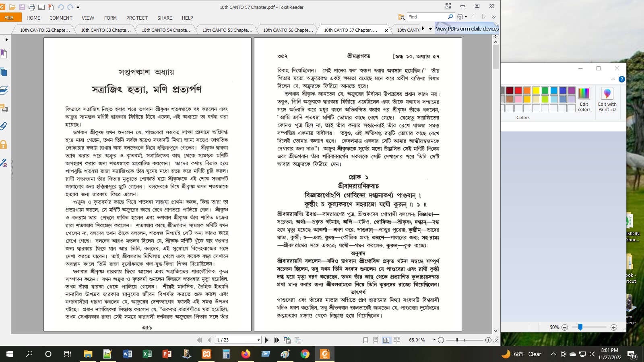
Task: Click the vertical scrollbar thumb in Foxit
Action: click(x=496, y=57)
